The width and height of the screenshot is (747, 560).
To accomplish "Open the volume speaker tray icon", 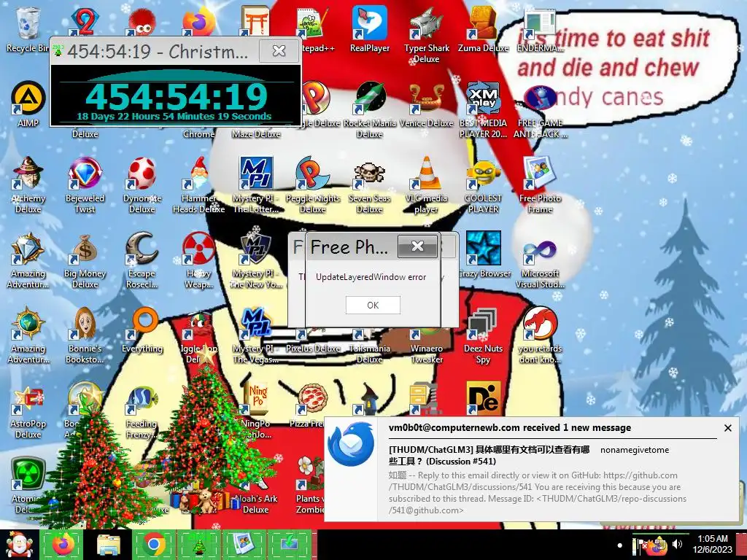I will coord(677,544).
